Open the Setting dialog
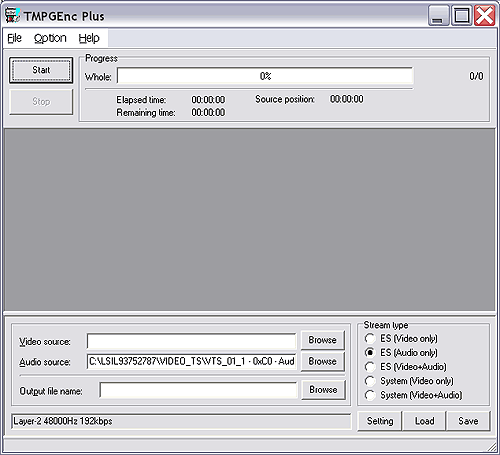The image size is (500, 455). [x=380, y=421]
